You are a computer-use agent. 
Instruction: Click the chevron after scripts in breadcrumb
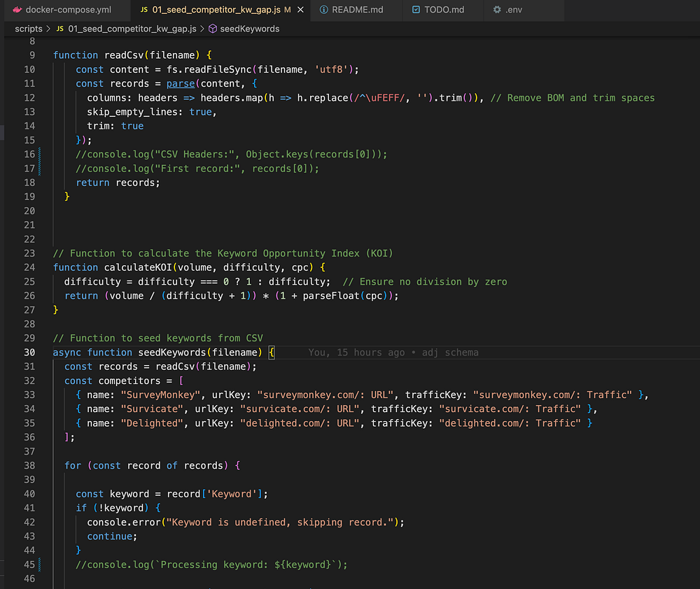click(48, 29)
